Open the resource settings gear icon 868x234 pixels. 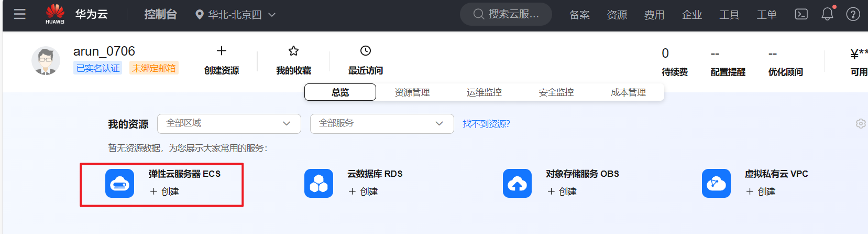(861, 124)
